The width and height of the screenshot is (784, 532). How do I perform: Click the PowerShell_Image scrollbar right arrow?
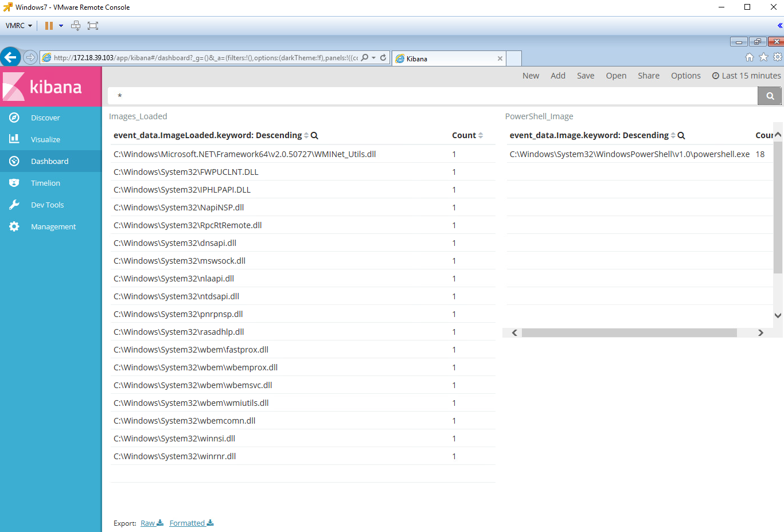click(760, 333)
